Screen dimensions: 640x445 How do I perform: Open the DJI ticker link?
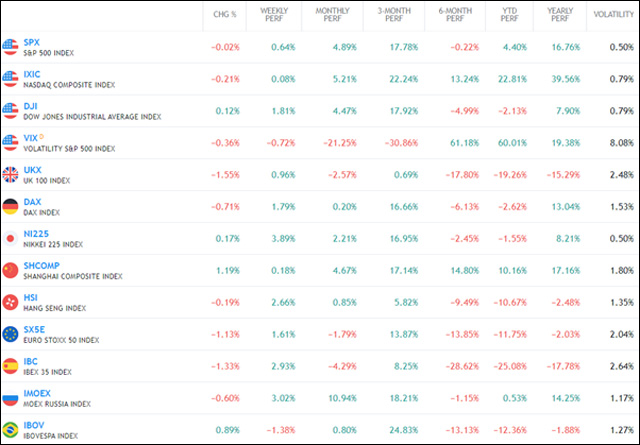(31, 105)
